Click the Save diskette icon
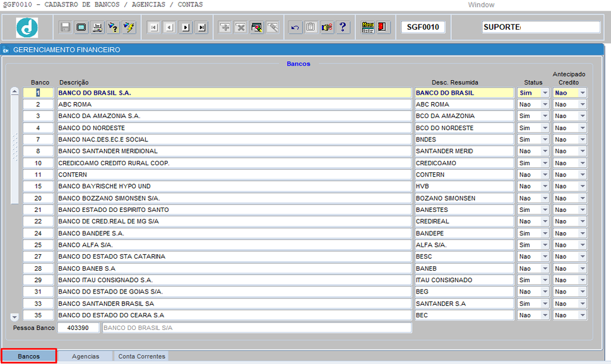 65,27
